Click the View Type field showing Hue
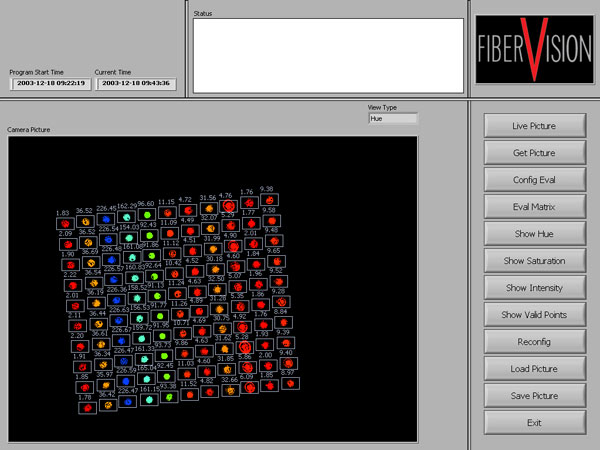 pyautogui.click(x=393, y=118)
